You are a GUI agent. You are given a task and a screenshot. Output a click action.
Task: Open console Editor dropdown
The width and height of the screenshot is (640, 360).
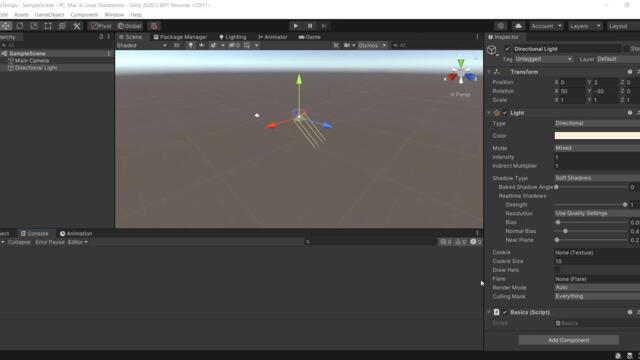[x=78, y=242]
